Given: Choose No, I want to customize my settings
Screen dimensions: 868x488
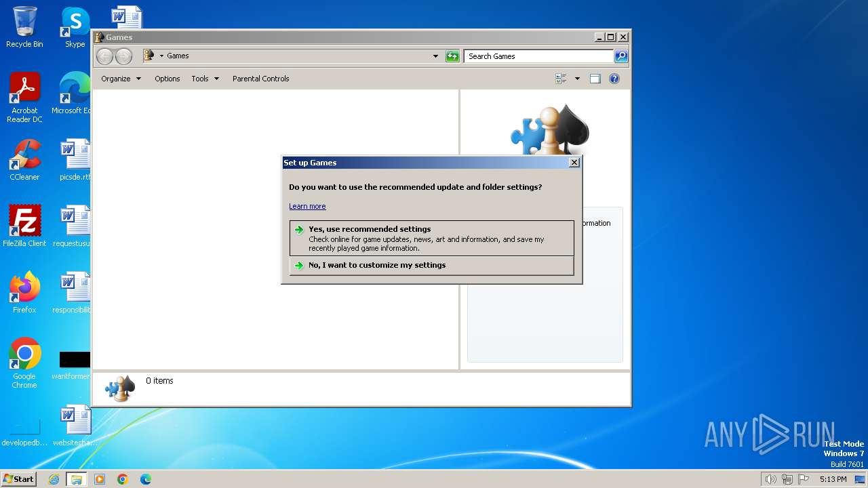Looking at the screenshot, I should tap(431, 265).
